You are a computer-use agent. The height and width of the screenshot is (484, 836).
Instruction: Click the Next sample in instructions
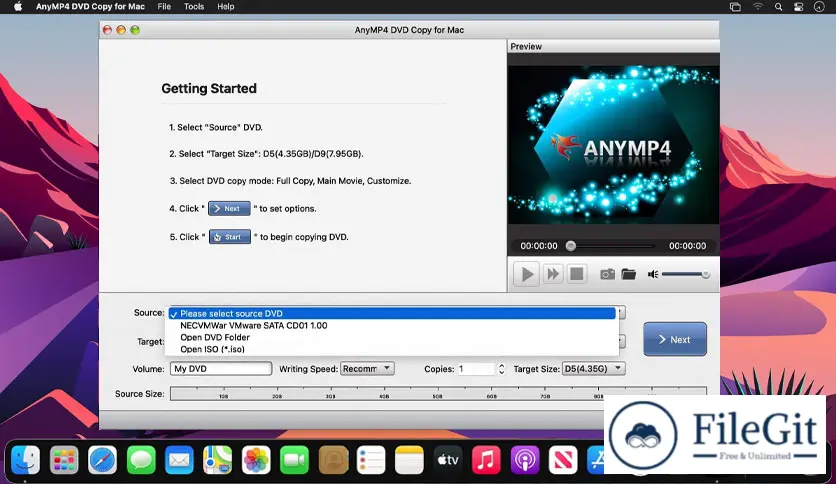tap(229, 208)
